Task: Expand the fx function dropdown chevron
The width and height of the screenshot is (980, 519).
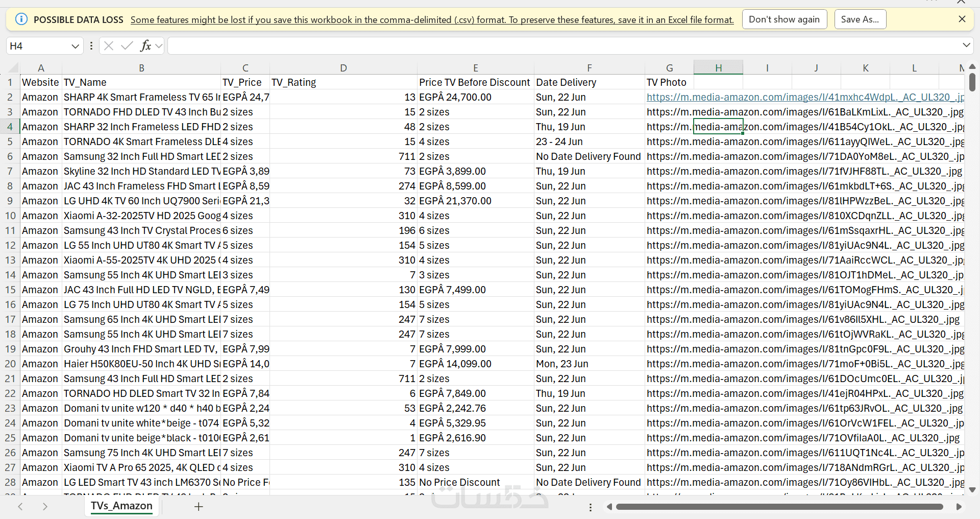Action: pyautogui.click(x=159, y=46)
